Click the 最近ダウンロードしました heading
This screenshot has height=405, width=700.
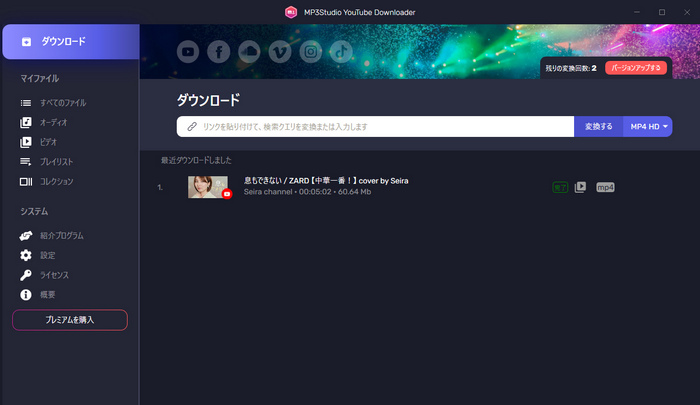(x=196, y=160)
